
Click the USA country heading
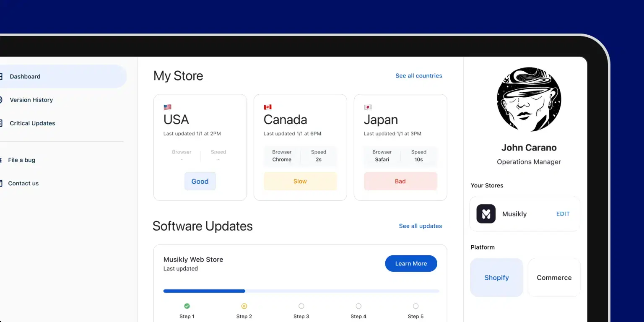(x=176, y=120)
